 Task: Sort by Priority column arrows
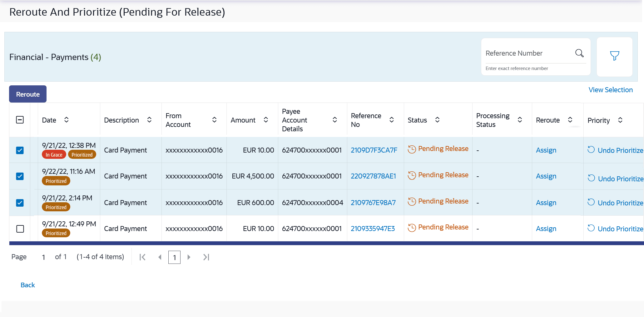620,120
